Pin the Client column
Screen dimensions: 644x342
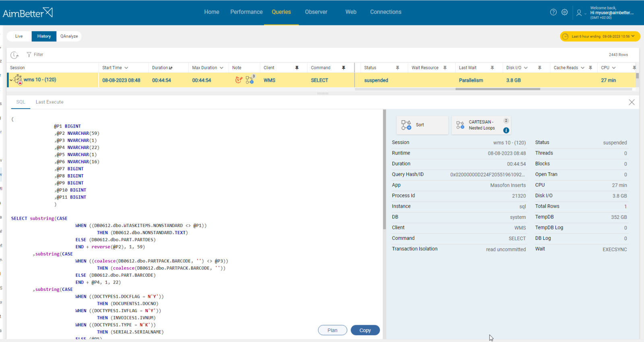click(x=297, y=68)
